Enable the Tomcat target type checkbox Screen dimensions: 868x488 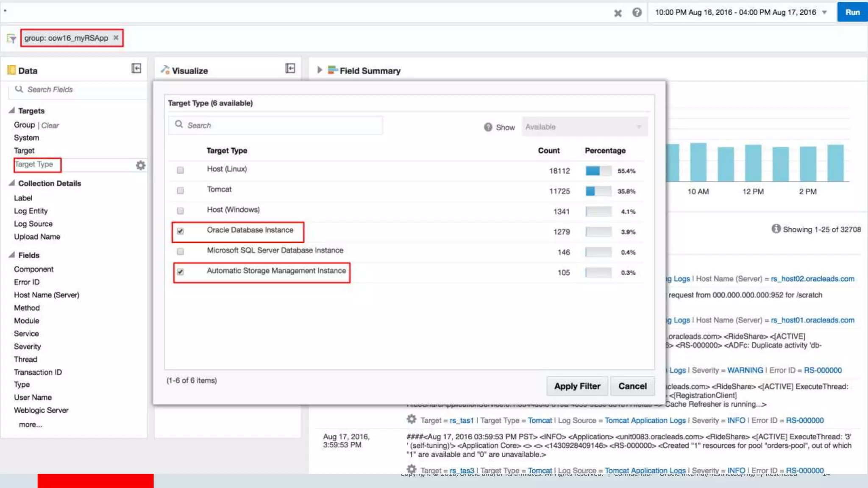(x=181, y=191)
